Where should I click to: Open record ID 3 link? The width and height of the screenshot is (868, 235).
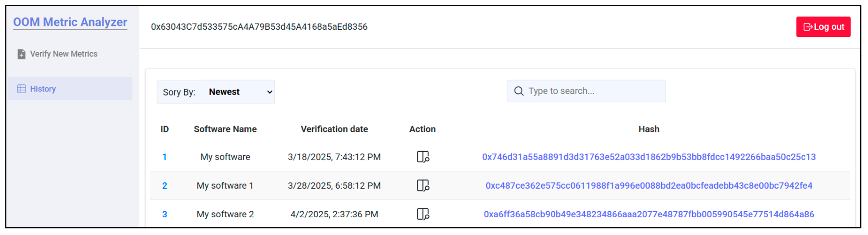(164, 214)
